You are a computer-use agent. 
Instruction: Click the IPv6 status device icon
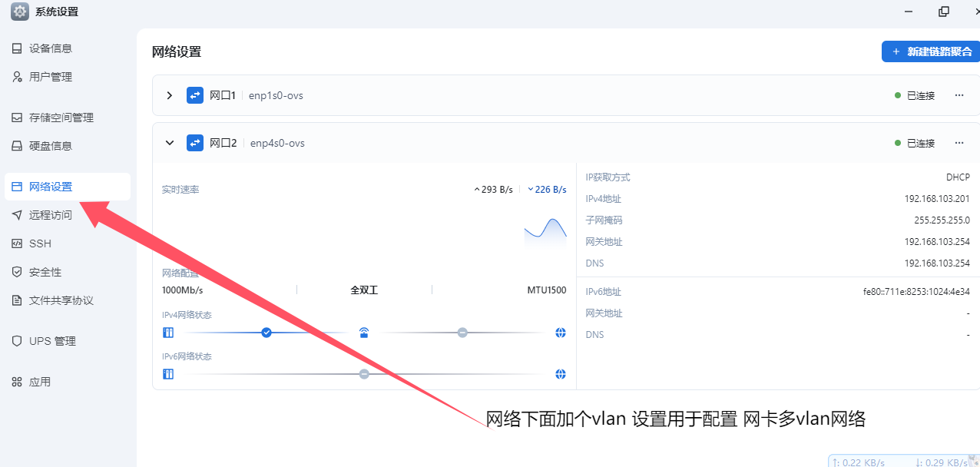pos(168,374)
